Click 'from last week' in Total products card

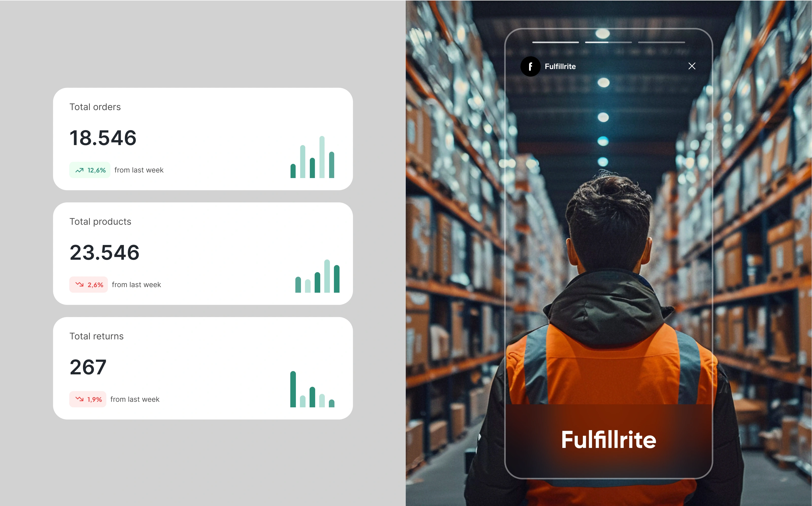136,285
